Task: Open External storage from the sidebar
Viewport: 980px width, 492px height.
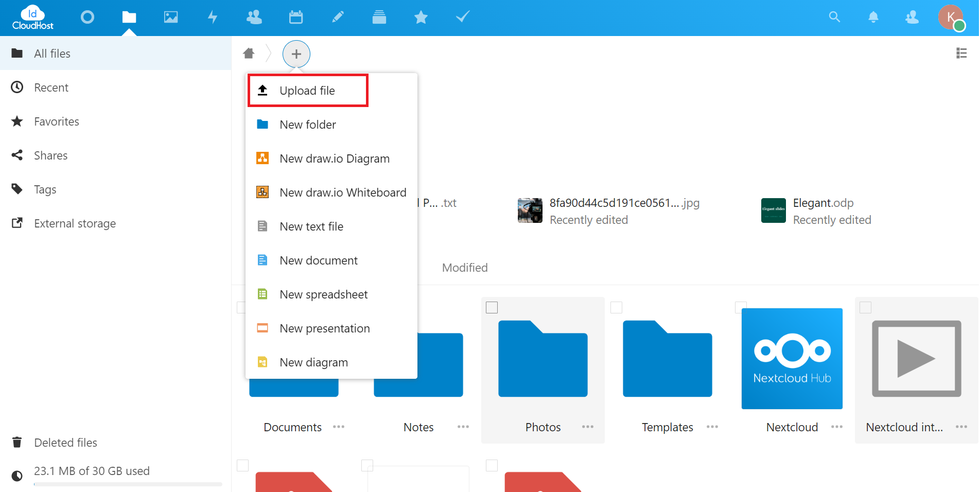Action: pos(75,223)
